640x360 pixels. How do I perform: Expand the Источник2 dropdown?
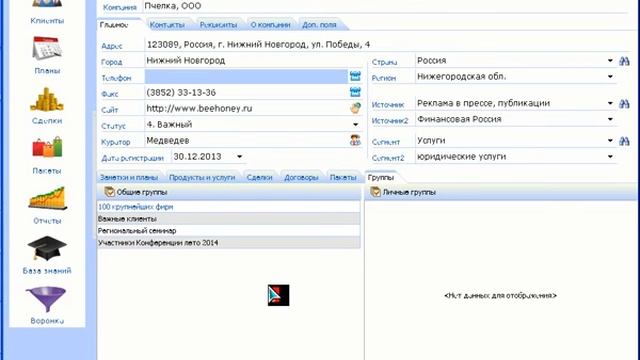(610, 119)
